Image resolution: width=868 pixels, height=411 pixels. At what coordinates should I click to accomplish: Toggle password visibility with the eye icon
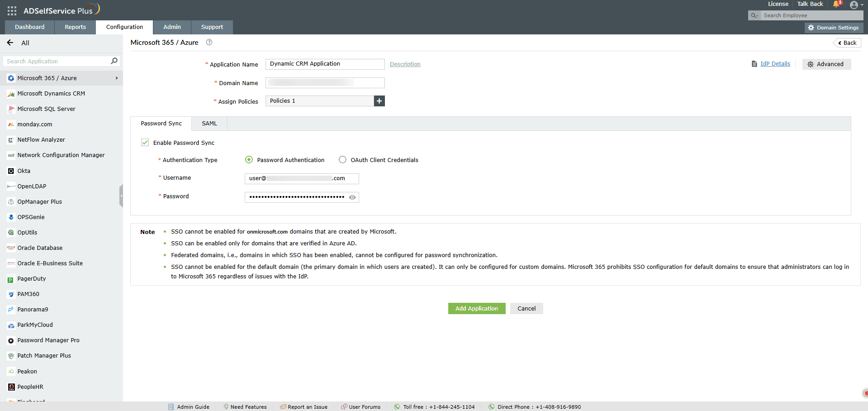pos(352,197)
